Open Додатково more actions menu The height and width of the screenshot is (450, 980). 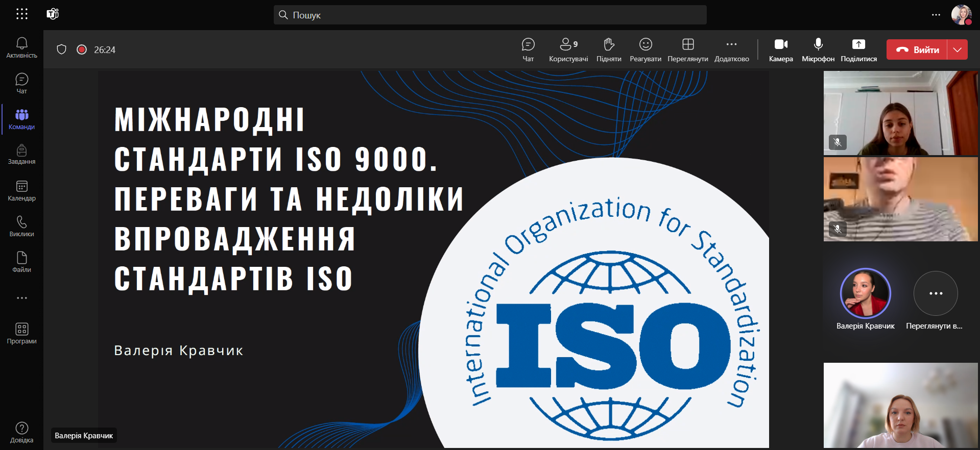pos(731,50)
